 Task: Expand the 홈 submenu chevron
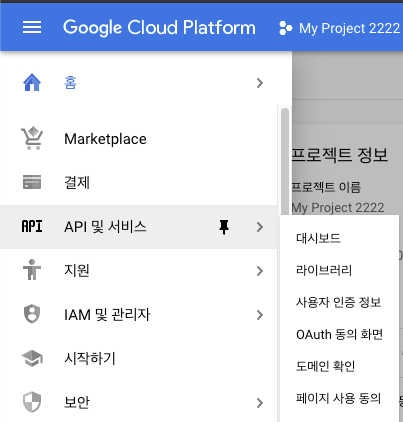click(x=260, y=83)
